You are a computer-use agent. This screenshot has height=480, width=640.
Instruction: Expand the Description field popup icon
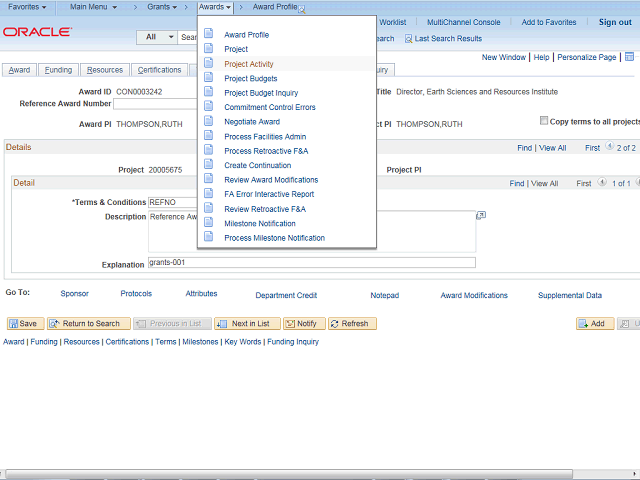[481, 215]
